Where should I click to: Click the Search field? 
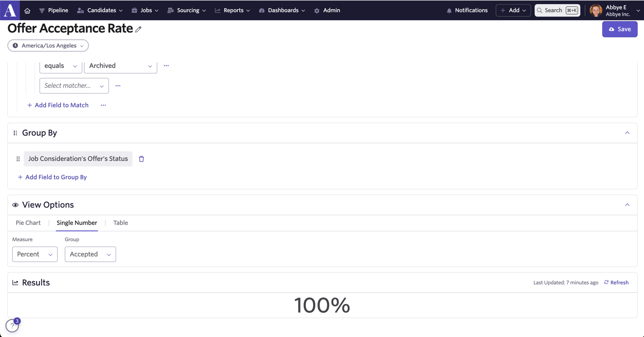click(x=558, y=10)
